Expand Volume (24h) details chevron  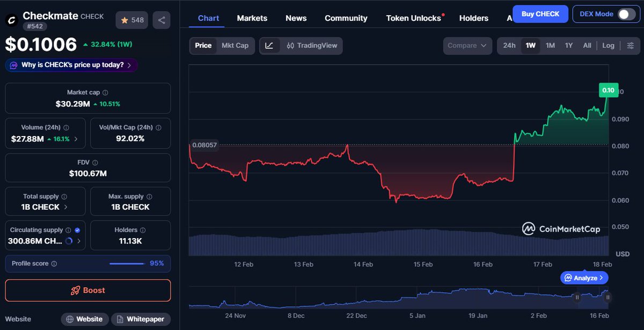click(76, 139)
